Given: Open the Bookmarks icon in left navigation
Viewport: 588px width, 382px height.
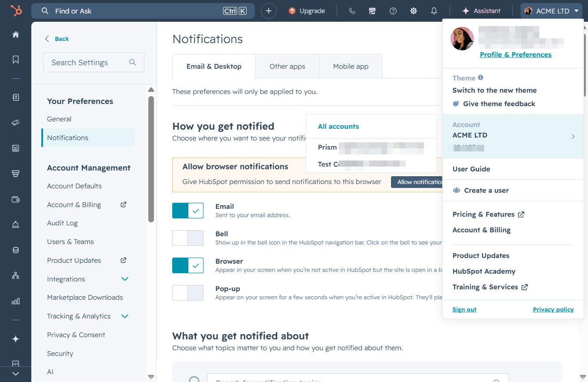Looking at the screenshot, I should [x=16, y=60].
